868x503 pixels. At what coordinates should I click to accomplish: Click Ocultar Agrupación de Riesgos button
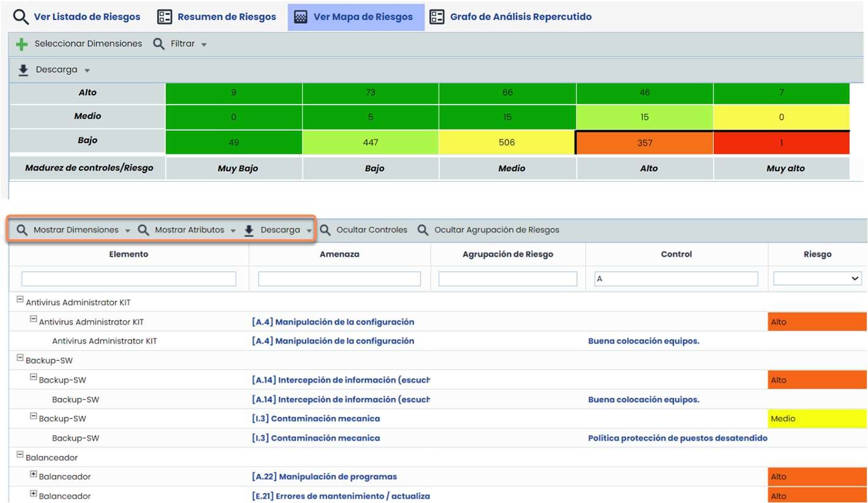496,230
